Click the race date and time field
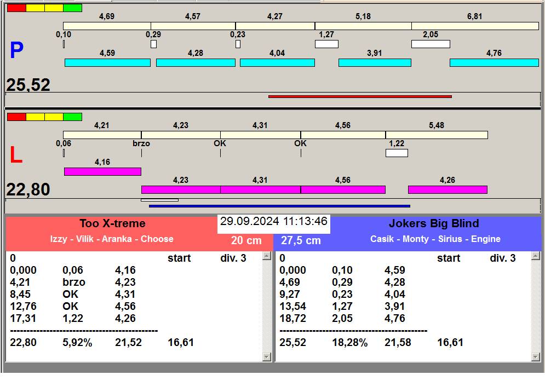Viewport: 545px width, 392px height. pyautogui.click(x=273, y=222)
